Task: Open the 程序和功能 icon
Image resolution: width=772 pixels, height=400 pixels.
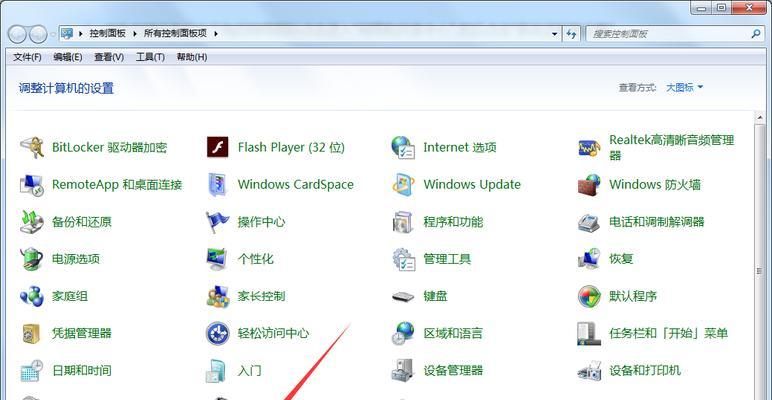Action: (403, 222)
